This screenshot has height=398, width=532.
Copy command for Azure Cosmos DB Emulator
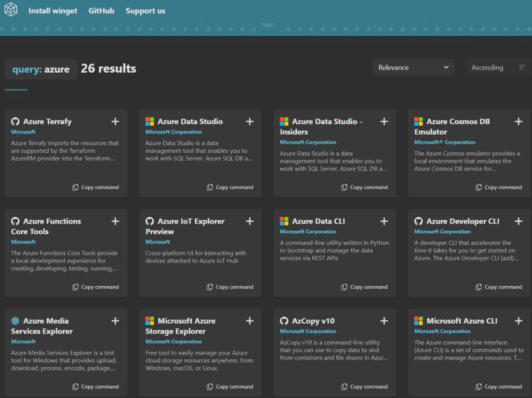pos(499,187)
